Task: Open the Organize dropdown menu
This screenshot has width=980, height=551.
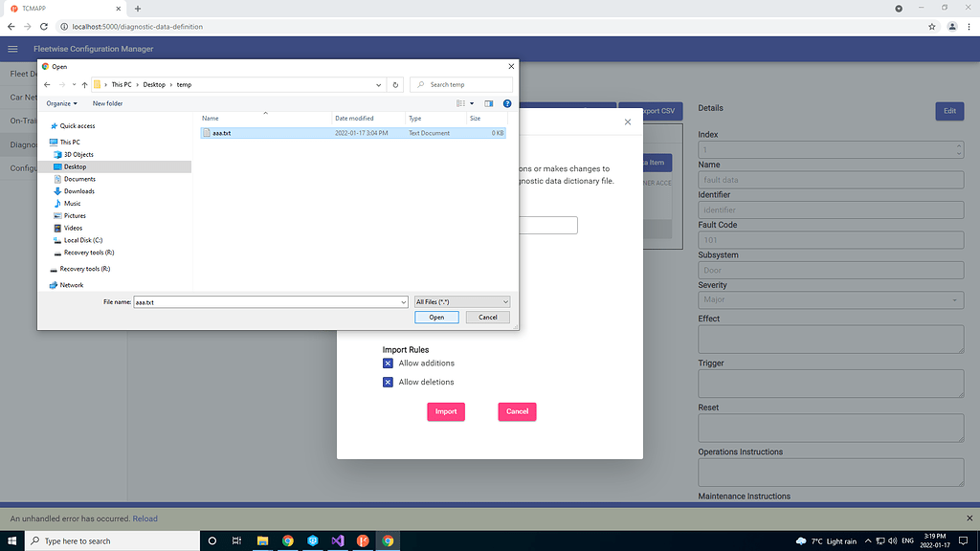Action: [x=61, y=103]
